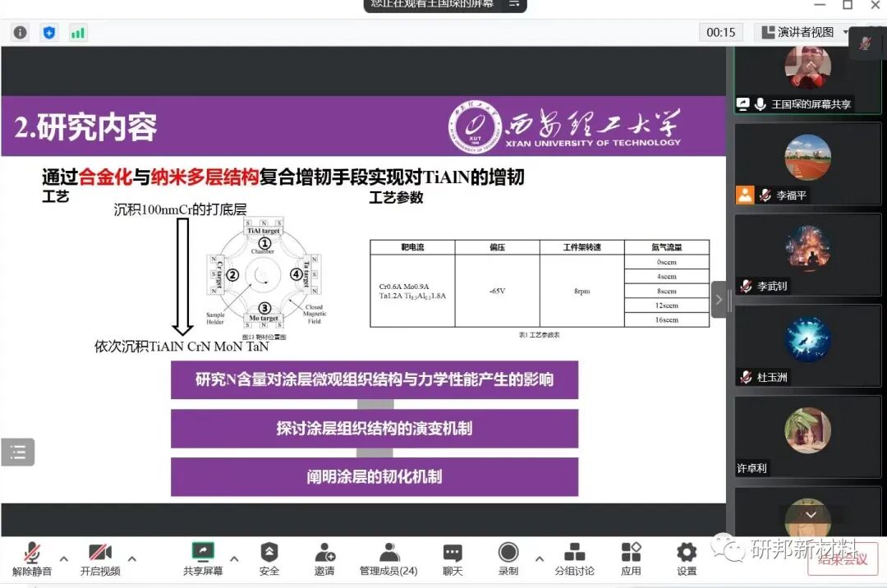Unmute microphone with 解除静音

(32, 558)
